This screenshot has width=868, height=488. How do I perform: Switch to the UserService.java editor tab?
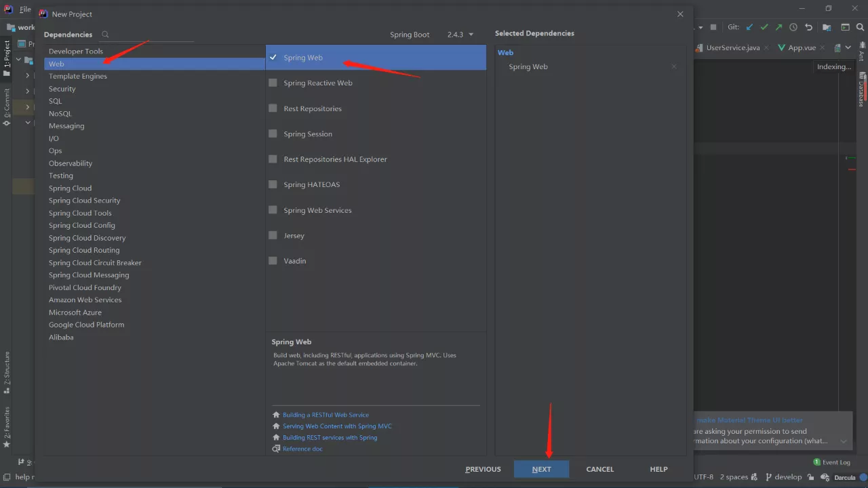pyautogui.click(x=732, y=47)
